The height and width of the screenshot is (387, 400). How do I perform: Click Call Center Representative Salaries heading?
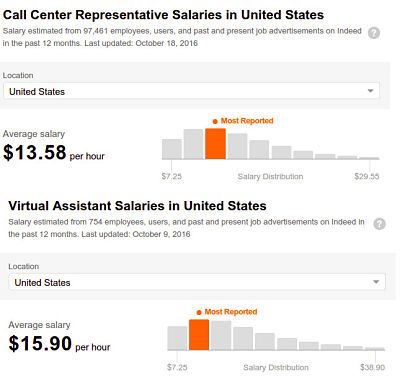pyautogui.click(x=163, y=15)
